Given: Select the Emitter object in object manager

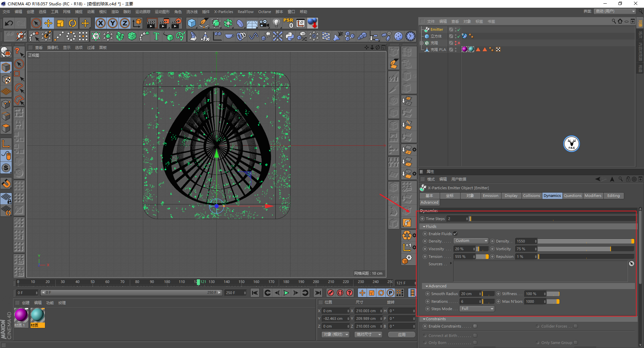Looking at the screenshot, I should (437, 29).
